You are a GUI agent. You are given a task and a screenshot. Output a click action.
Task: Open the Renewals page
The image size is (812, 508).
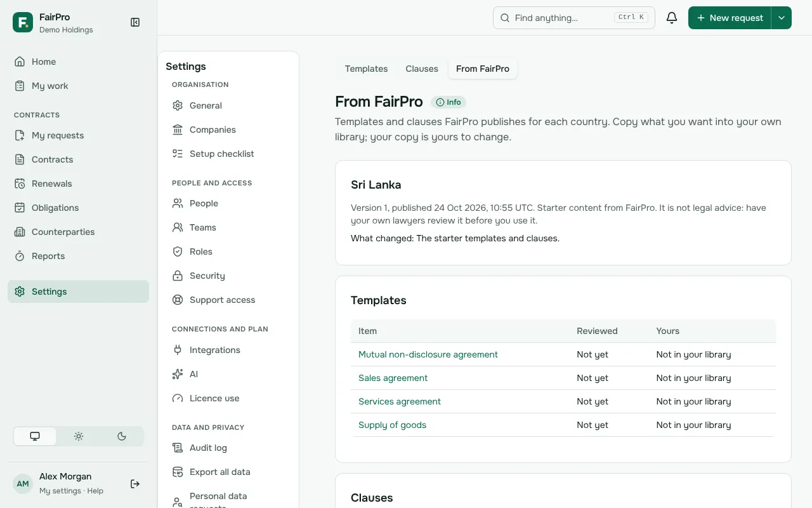tap(78, 184)
